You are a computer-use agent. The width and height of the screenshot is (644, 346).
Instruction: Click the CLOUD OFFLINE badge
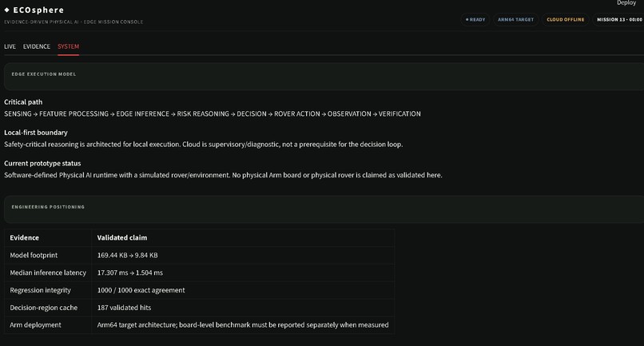pos(565,19)
